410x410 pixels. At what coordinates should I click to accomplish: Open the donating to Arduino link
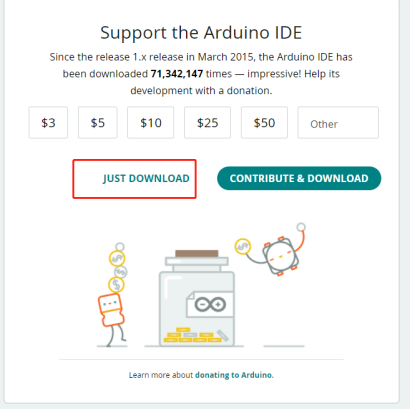[x=234, y=375]
